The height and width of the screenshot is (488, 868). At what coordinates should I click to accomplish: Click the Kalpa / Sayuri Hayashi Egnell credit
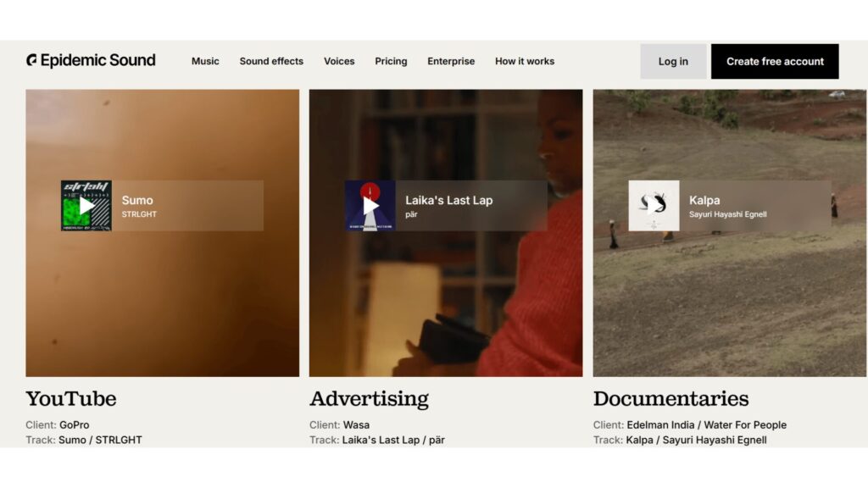pos(697,440)
